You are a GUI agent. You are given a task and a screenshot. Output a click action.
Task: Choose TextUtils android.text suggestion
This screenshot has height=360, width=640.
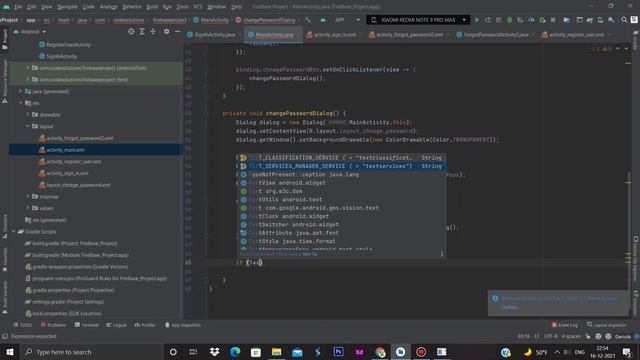pyautogui.click(x=341, y=200)
